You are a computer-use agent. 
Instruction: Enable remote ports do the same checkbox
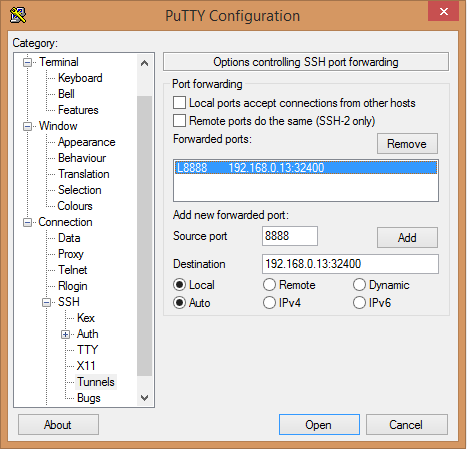(x=179, y=121)
